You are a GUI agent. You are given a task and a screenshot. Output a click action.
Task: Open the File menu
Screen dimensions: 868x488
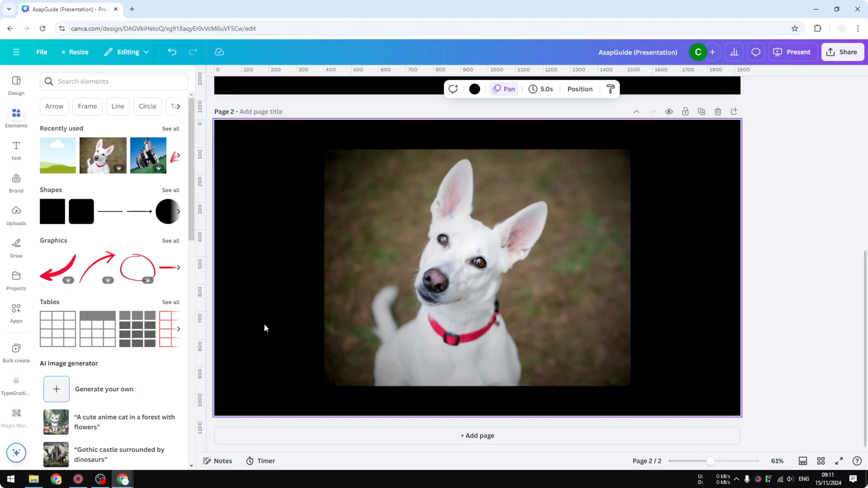(42, 52)
